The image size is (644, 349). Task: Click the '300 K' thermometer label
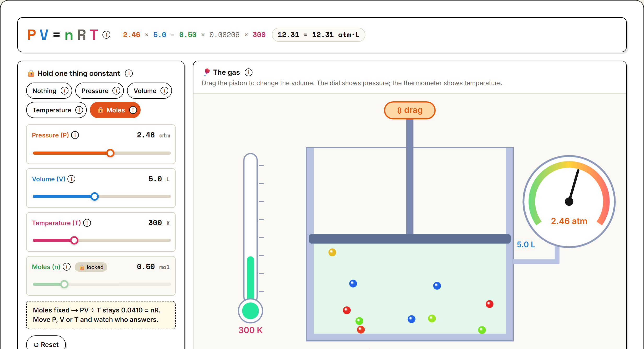(x=250, y=330)
